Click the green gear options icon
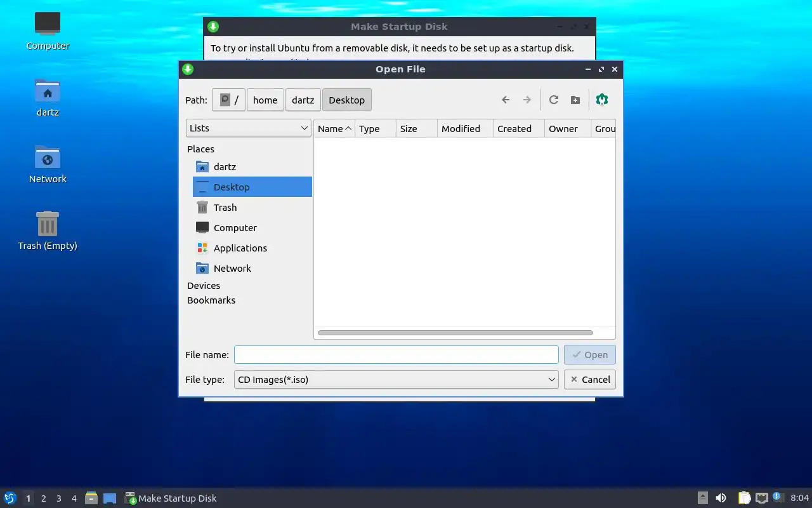Viewport: 812px width, 508px height. point(602,100)
